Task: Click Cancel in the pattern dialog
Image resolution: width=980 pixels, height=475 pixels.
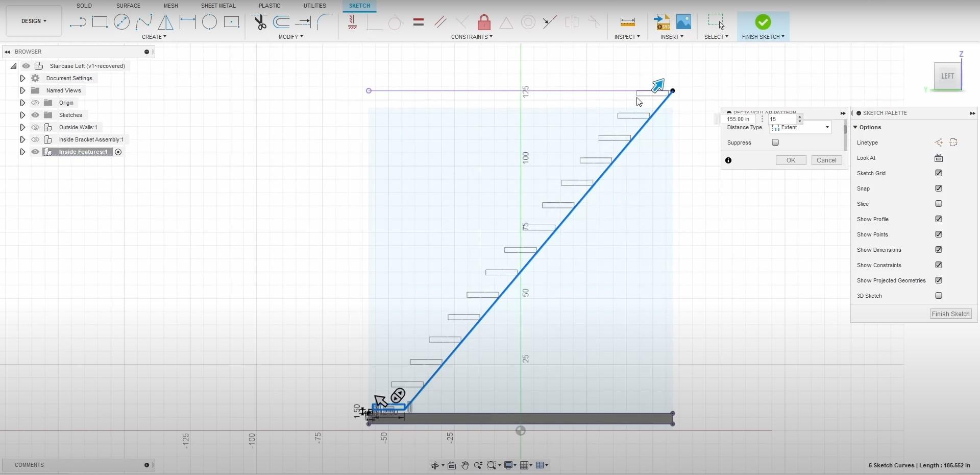Action: tap(826, 160)
